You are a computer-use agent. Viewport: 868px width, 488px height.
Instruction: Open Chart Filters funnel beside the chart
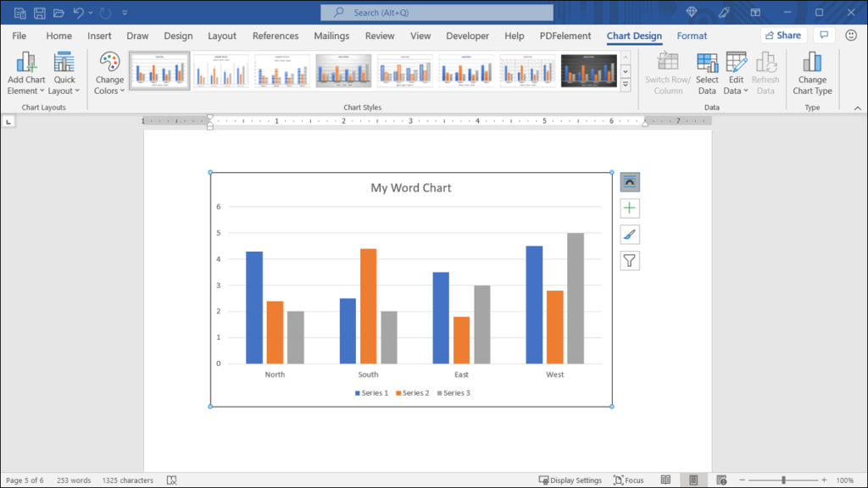(x=629, y=261)
